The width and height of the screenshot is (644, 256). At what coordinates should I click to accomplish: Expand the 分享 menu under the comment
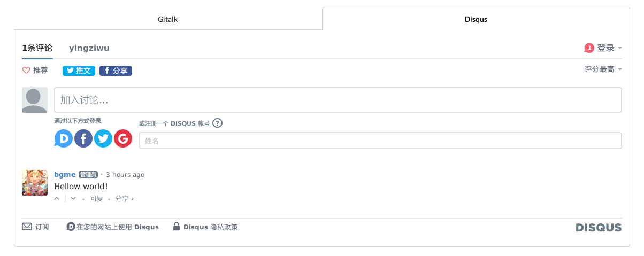point(124,199)
